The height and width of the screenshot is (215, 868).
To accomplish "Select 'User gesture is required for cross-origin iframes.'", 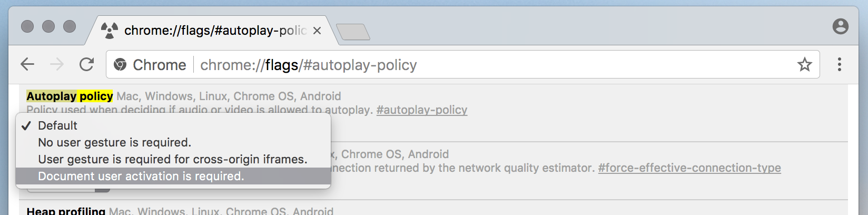I will point(173,159).
